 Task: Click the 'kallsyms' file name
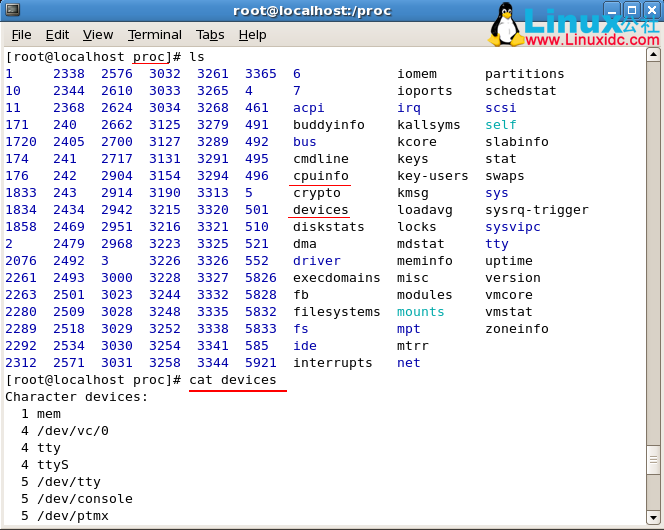click(429, 125)
